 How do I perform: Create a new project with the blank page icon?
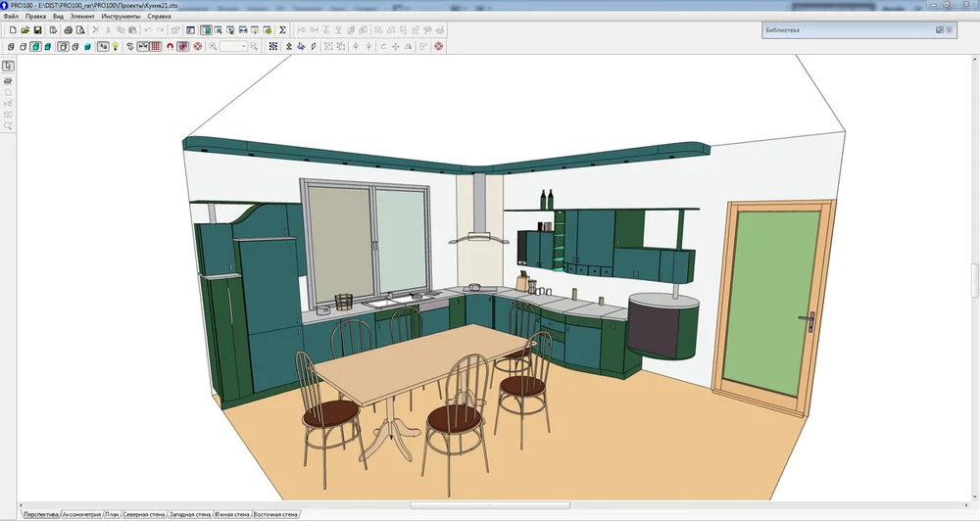[11, 30]
